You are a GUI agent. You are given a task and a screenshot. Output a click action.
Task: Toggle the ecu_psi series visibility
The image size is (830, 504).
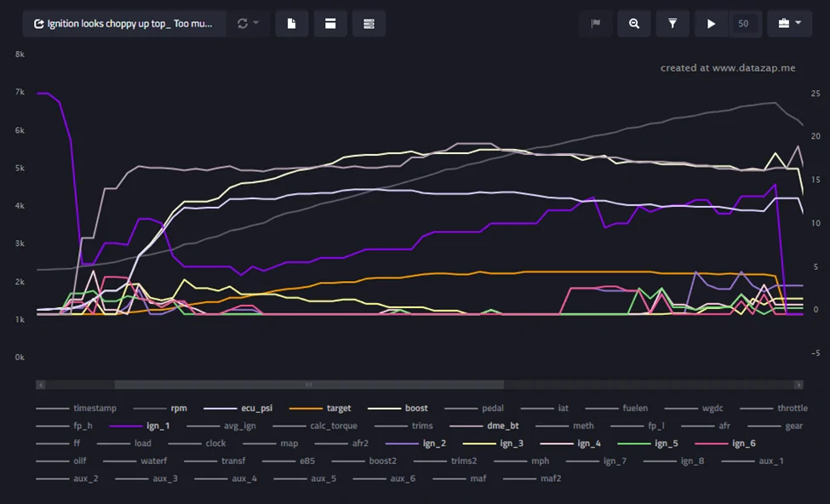tap(238, 408)
